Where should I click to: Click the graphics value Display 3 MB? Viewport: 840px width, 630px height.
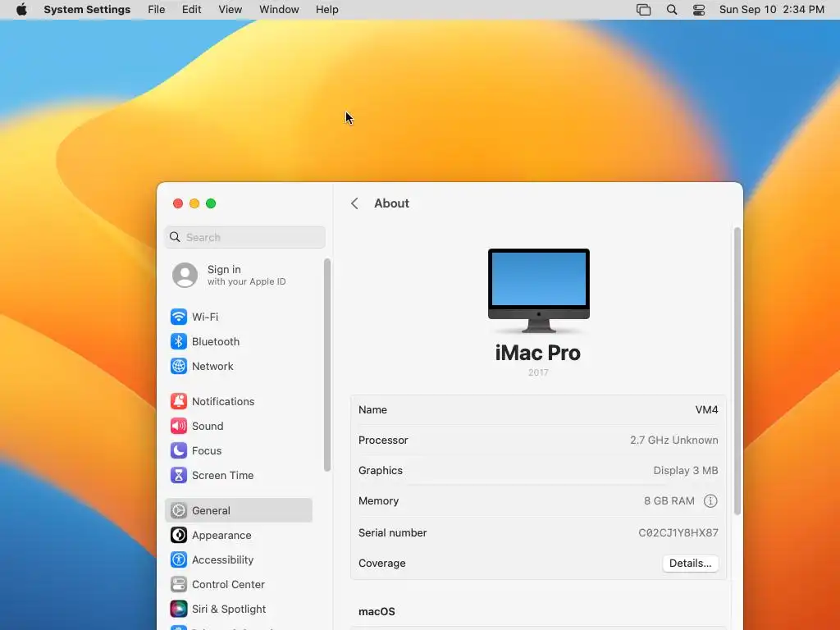686,470
